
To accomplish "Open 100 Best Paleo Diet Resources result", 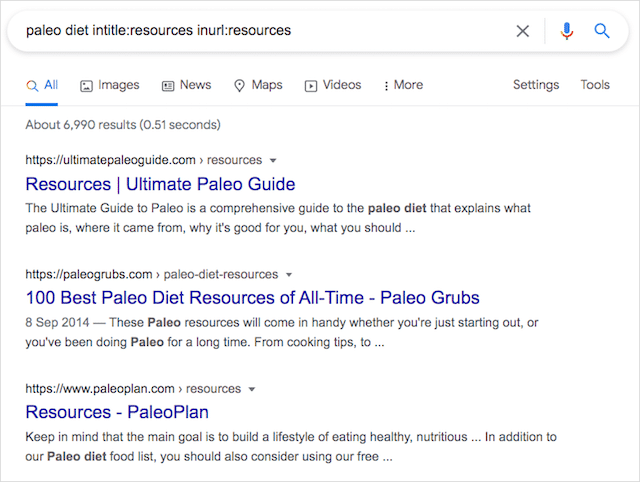I will coord(252,298).
